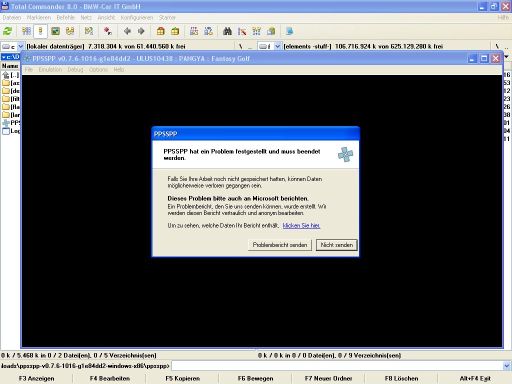Open PPSSPP Options menu
The image size is (512, 384).
point(98,69)
